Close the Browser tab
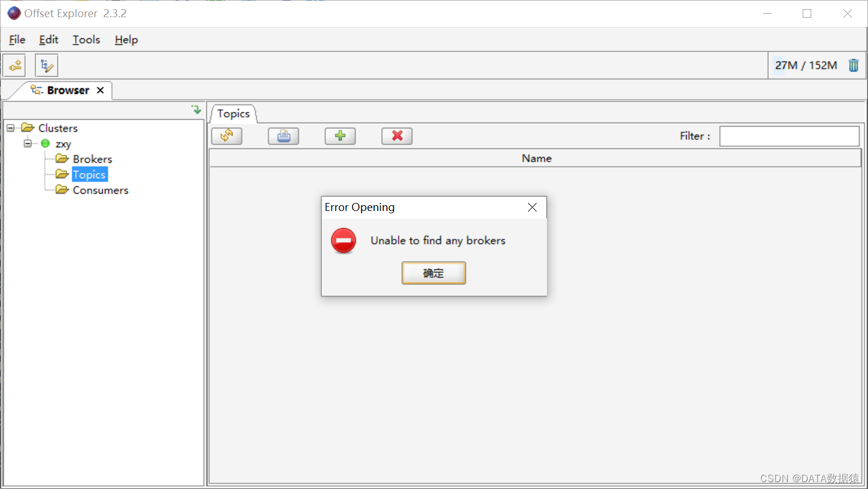Image resolution: width=868 pixels, height=489 pixels. pyautogui.click(x=100, y=90)
